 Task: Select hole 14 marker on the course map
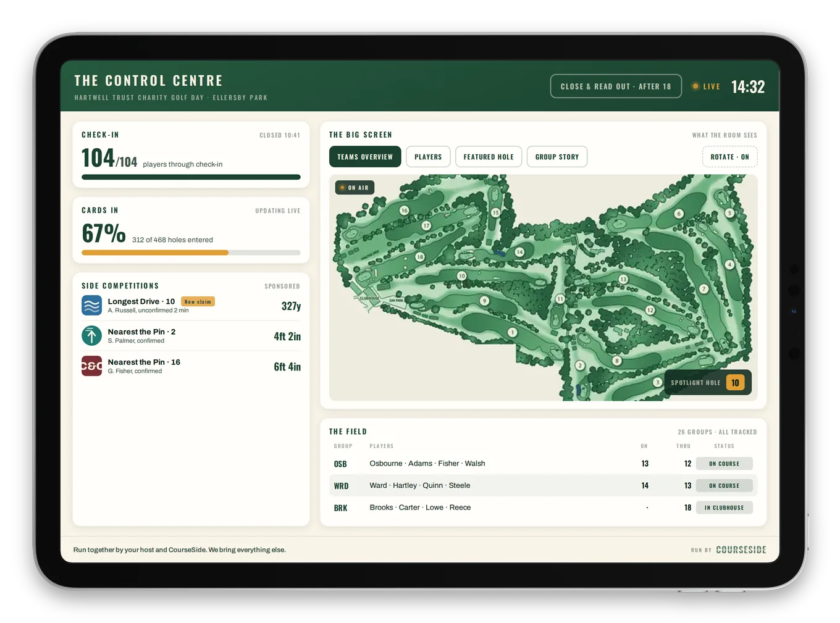(519, 252)
